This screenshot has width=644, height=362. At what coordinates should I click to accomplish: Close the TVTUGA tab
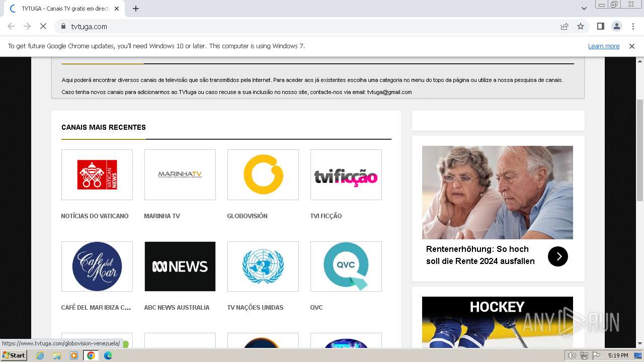pos(117,9)
